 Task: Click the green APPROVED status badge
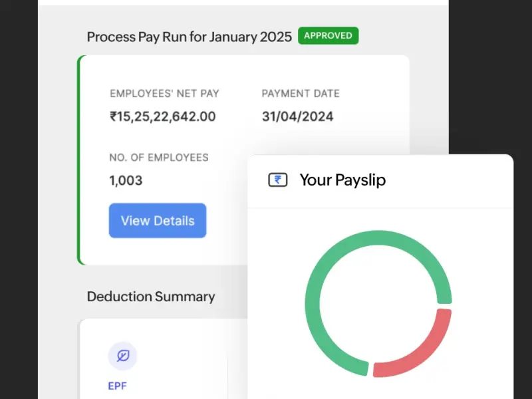coord(329,36)
